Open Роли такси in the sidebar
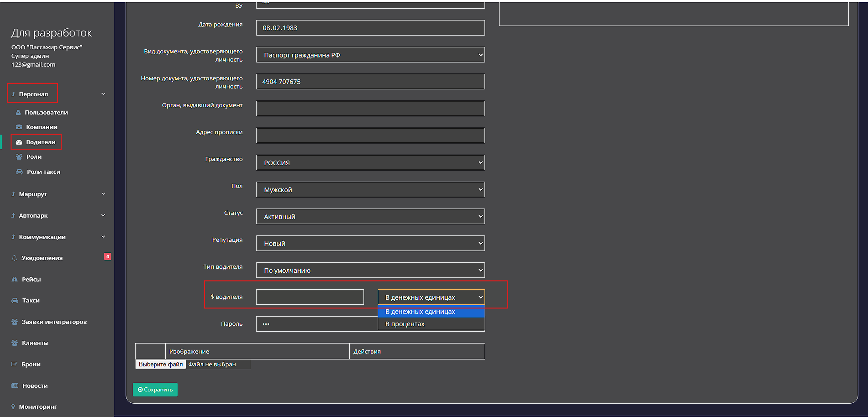This screenshot has height=417, width=868. pos(43,172)
